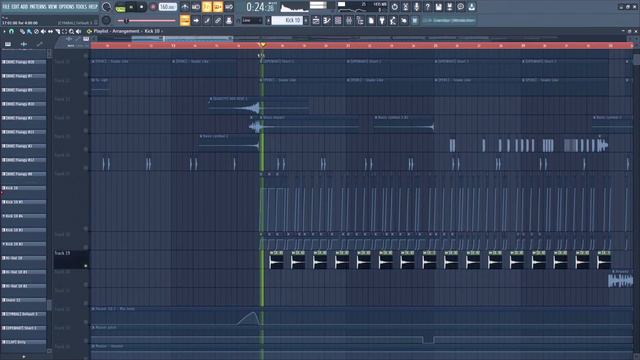Screen dimensions: 640x360
Task: Click the tempo field showing 160
Action: (x=167, y=7)
